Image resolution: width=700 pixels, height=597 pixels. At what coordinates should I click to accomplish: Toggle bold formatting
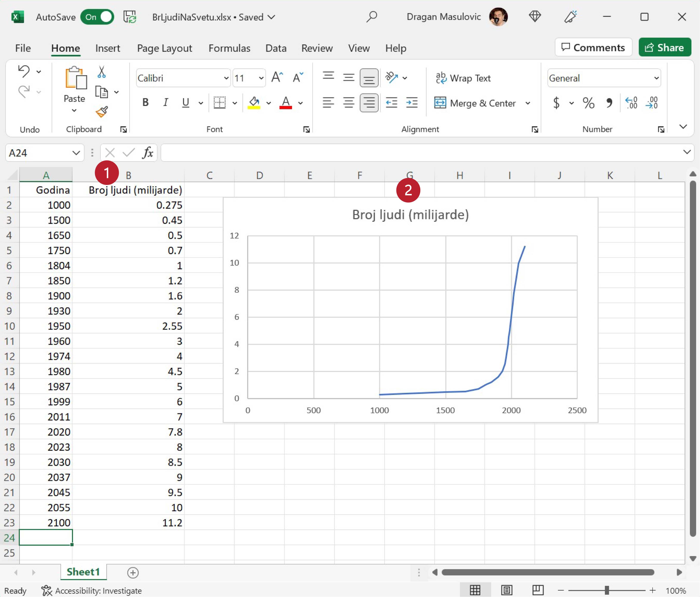coord(145,102)
